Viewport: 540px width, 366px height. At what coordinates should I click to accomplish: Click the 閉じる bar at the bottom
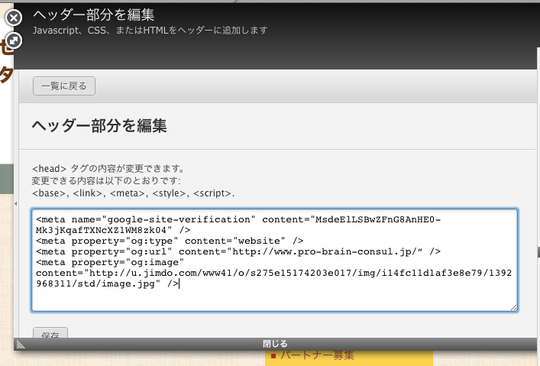pos(275,344)
